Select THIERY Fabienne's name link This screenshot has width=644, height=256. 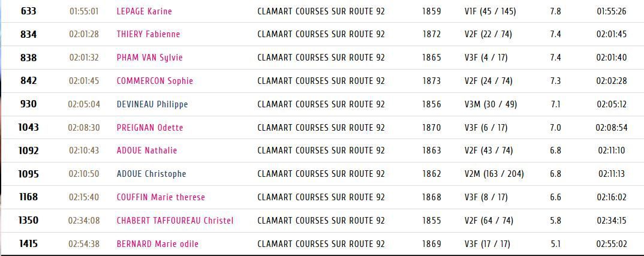[148, 34]
